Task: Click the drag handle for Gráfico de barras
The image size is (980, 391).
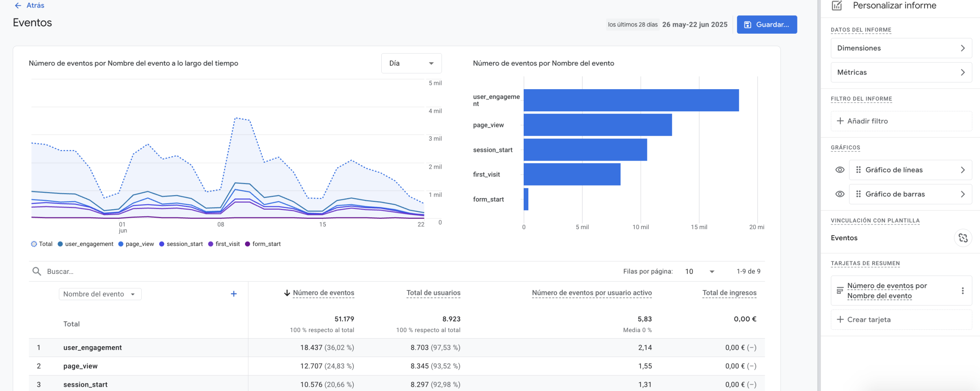Action: point(858,194)
